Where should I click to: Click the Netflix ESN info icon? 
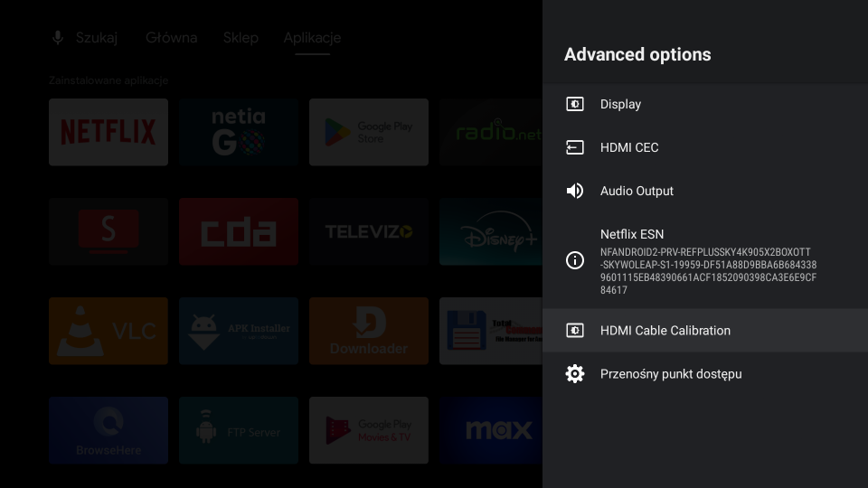pos(575,260)
